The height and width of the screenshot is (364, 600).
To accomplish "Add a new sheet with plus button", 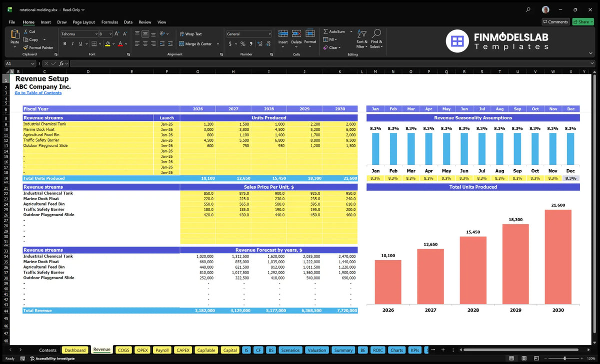I will coord(443,350).
